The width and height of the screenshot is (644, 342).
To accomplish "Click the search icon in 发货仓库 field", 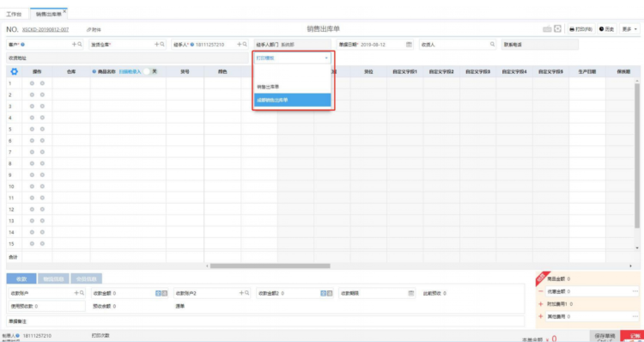I will pyautogui.click(x=162, y=45).
